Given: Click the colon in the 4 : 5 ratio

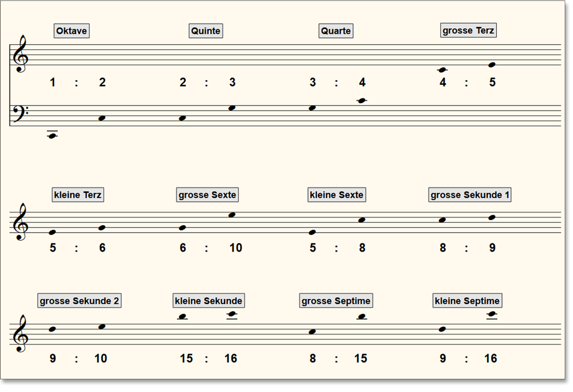Looking at the screenshot, I should coord(466,83).
